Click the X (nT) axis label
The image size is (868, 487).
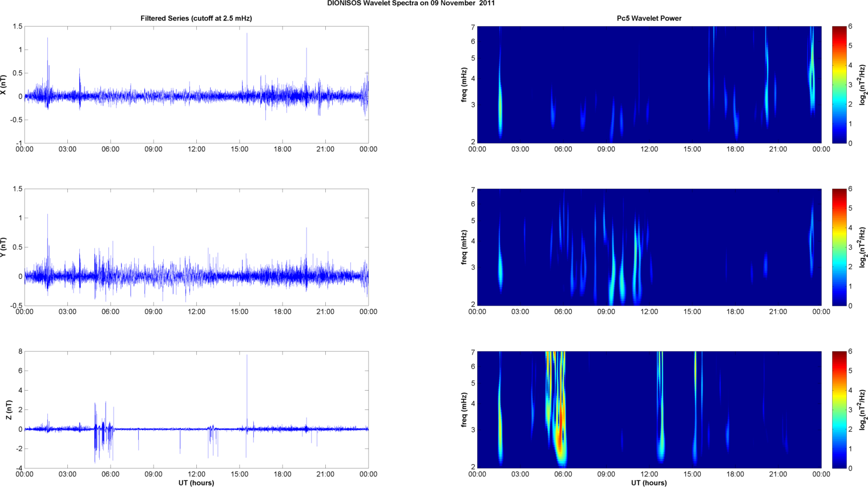(4, 84)
